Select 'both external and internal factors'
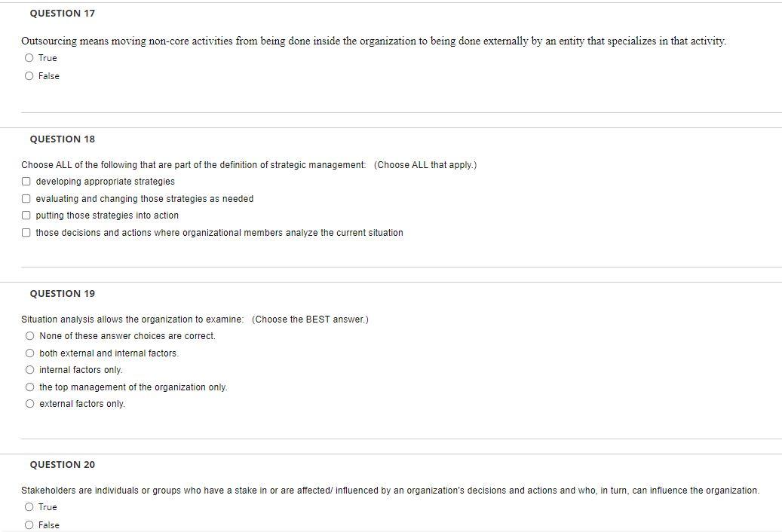The image size is (782, 532). [x=29, y=353]
